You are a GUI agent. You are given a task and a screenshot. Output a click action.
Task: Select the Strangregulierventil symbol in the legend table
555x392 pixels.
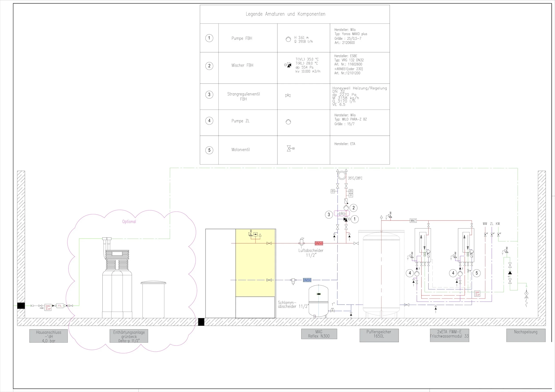[x=288, y=96]
